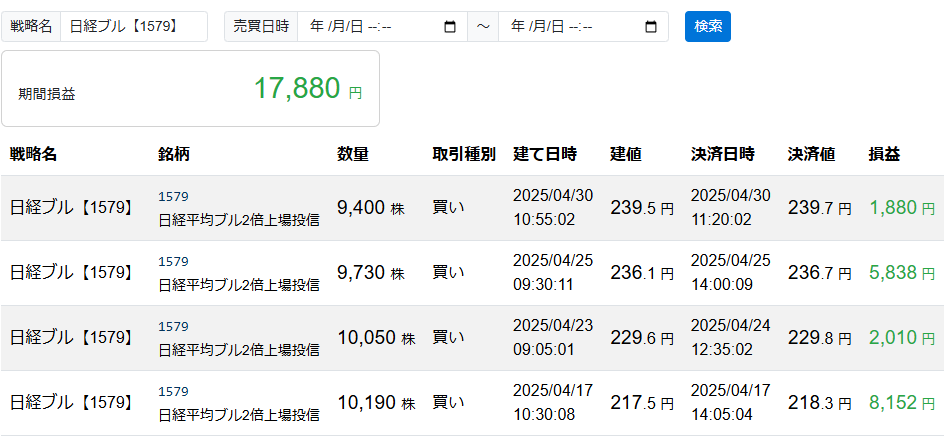Select quantity 10,190 株 cell
Screen dimensions: 945x439
point(376,403)
